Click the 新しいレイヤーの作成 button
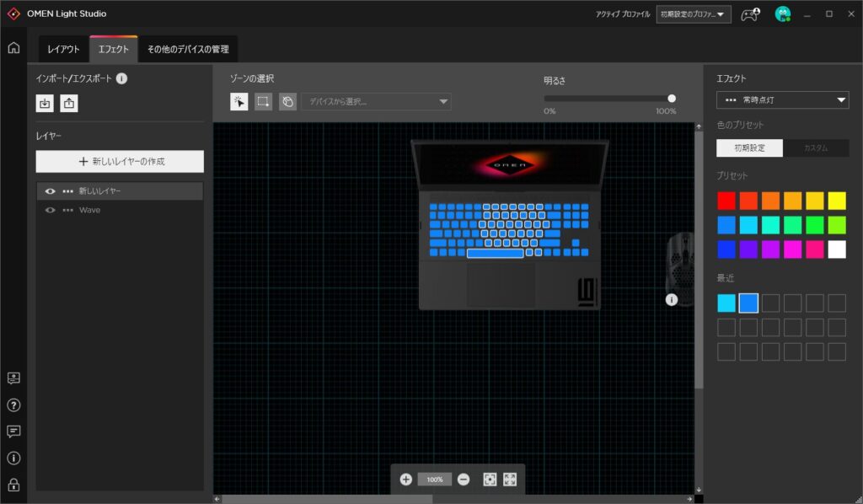The height and width of the screenshot is (504, 863). tap(120, 161)
